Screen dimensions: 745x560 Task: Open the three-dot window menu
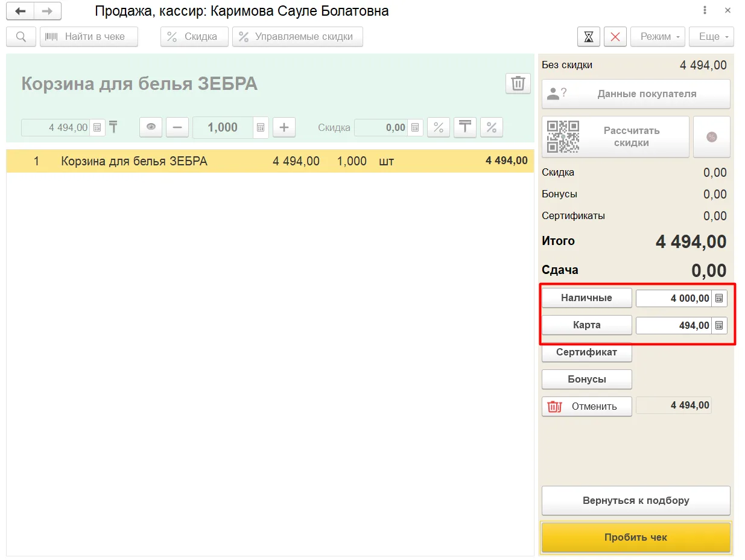pos(705,11)
